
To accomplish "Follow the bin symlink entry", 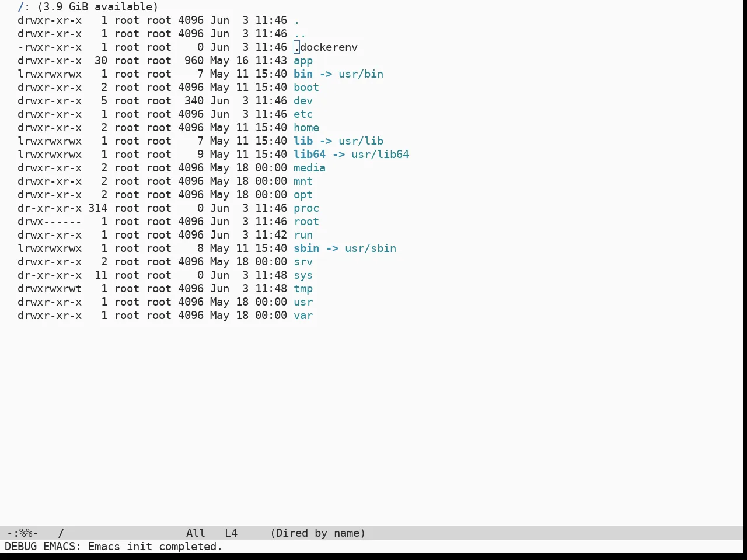I will pos(303,74).
